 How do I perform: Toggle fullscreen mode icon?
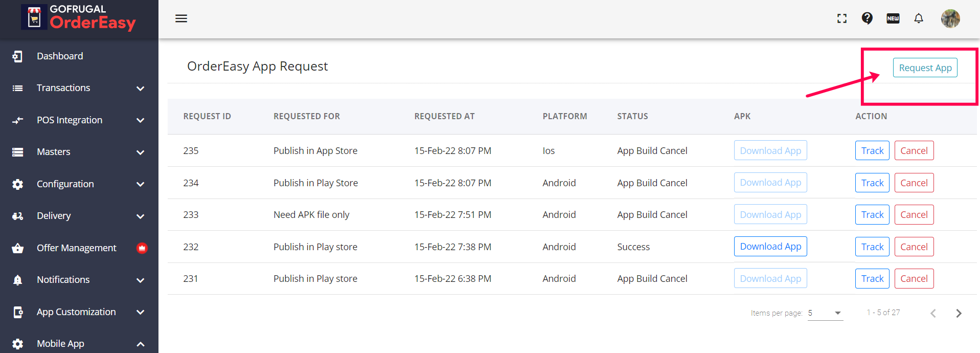coord(842,18)
